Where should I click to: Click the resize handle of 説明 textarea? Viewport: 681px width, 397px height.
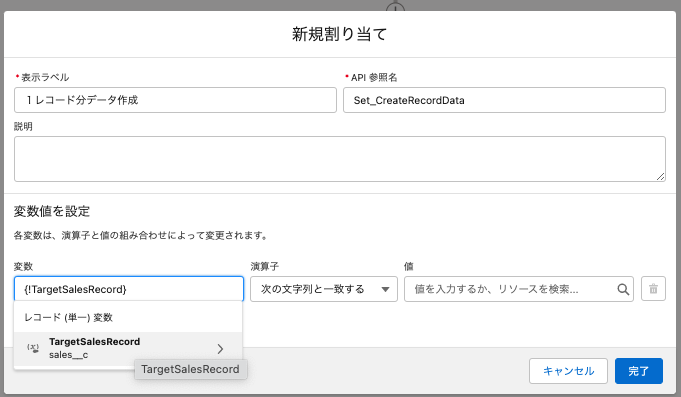coord(660,176)
